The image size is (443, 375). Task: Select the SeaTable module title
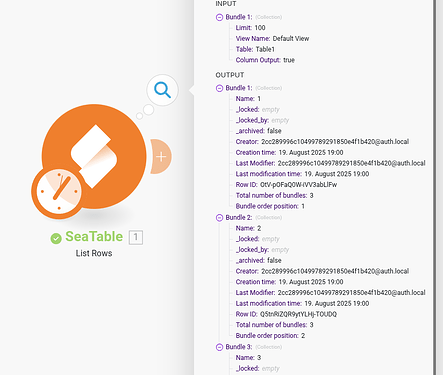94,236
